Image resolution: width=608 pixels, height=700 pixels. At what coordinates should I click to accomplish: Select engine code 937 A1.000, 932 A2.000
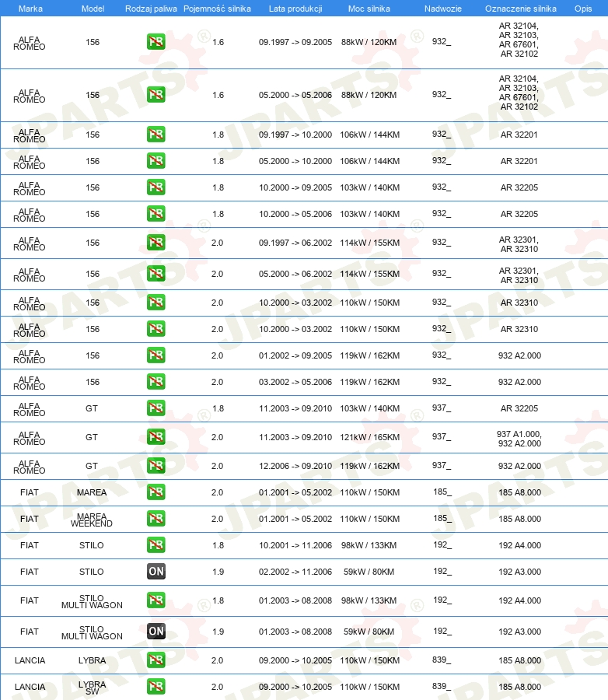pos(519,439)
